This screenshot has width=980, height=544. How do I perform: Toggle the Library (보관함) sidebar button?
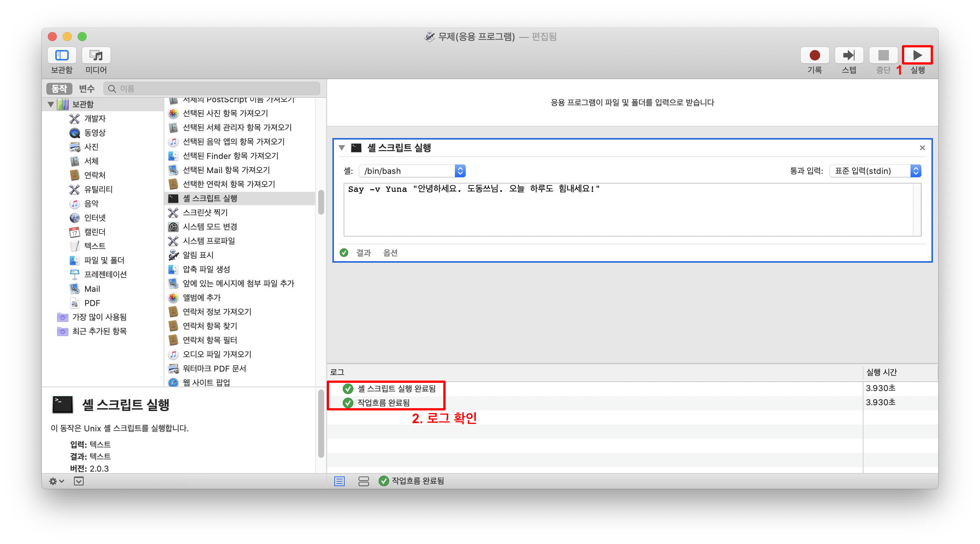62,56
